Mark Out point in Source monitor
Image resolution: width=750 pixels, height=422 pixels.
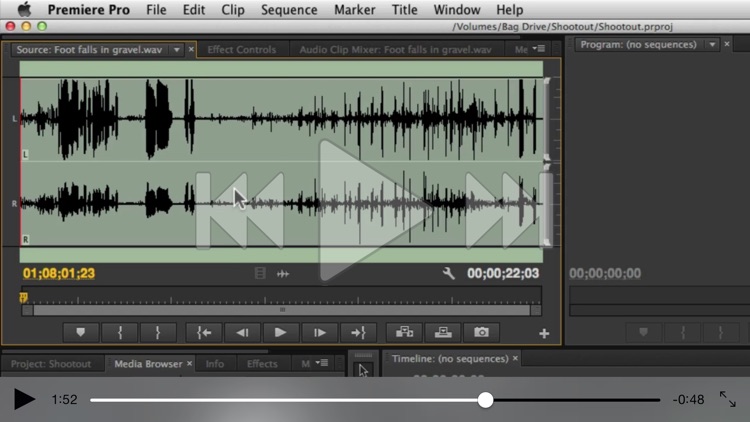[158, 333]
